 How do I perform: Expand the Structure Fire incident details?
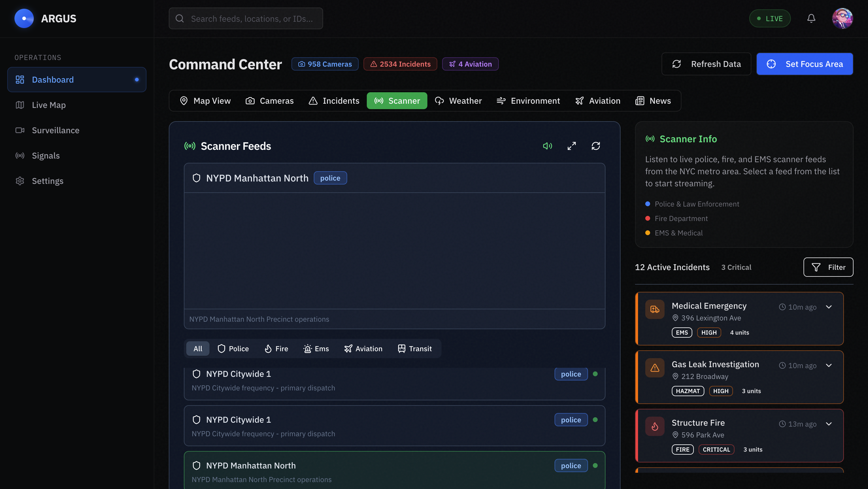[x=829, y=424]
